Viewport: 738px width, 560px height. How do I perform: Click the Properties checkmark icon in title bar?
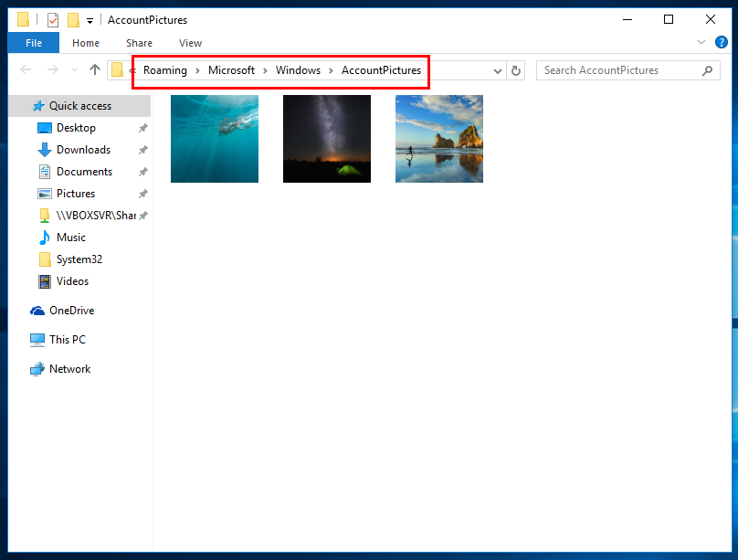point(53,20)
